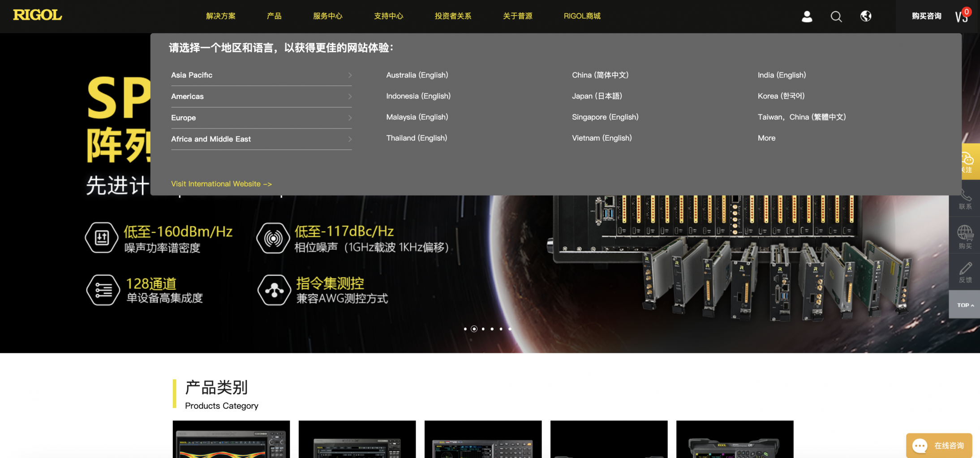Viewport: 980px width, 458px height.
Task: Click the 128通道 channel list icon
Action: (x=103, y=290)
